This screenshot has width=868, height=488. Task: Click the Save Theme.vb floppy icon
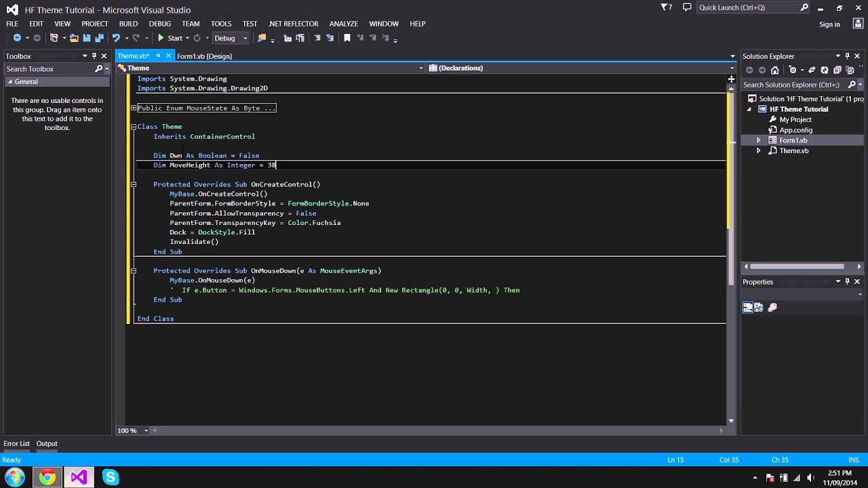click(87, 38)
